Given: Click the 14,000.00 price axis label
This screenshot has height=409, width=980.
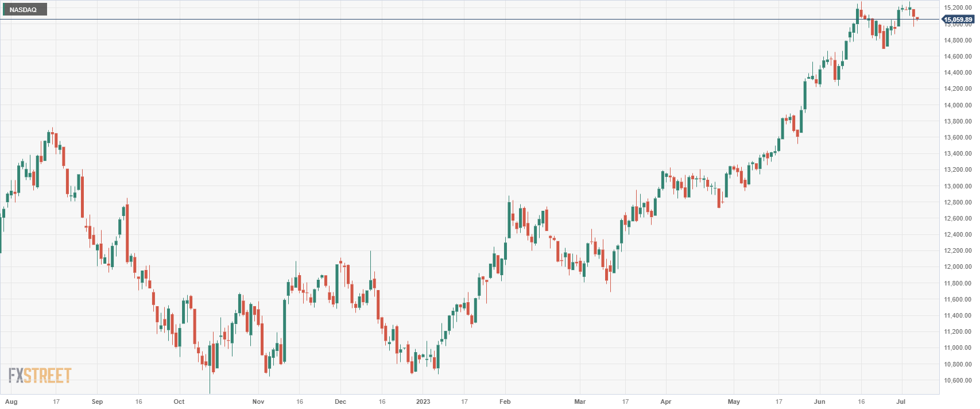Looking at the screenshot, I should (x=958, y=105).
